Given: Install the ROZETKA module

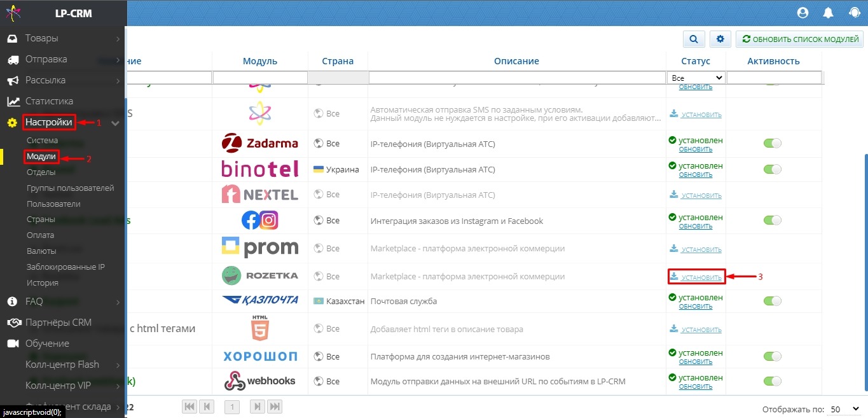Looking at the screenshot, I should point(696,277).
